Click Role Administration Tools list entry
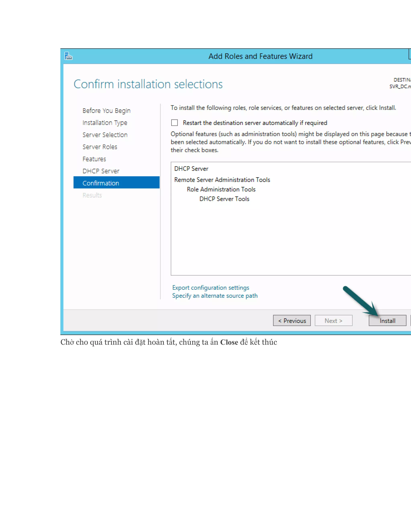 pos(221,189)
